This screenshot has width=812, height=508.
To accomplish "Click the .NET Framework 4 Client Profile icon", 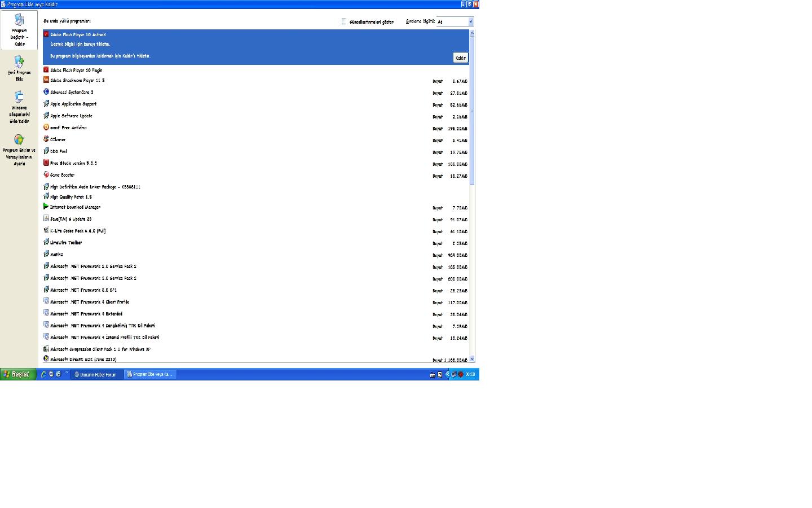I will 46,302.
